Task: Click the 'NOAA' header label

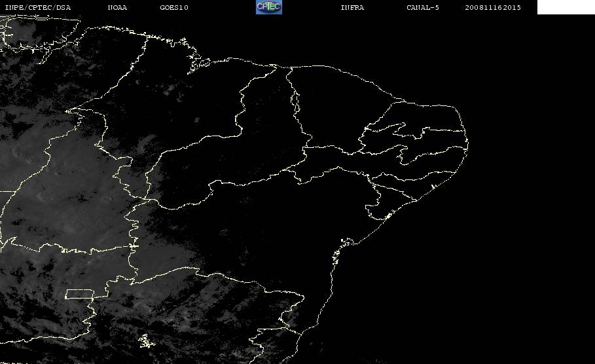Action: coord(117,8)
